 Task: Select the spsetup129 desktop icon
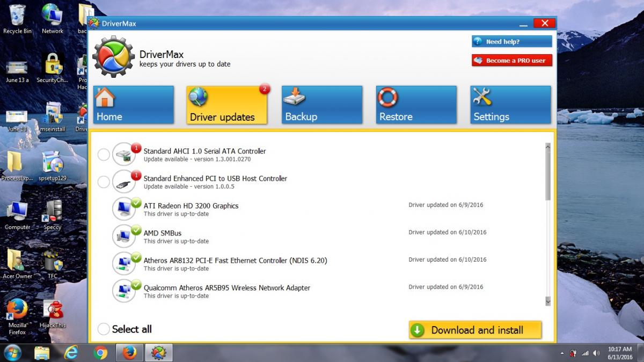[x=53, y=166]
